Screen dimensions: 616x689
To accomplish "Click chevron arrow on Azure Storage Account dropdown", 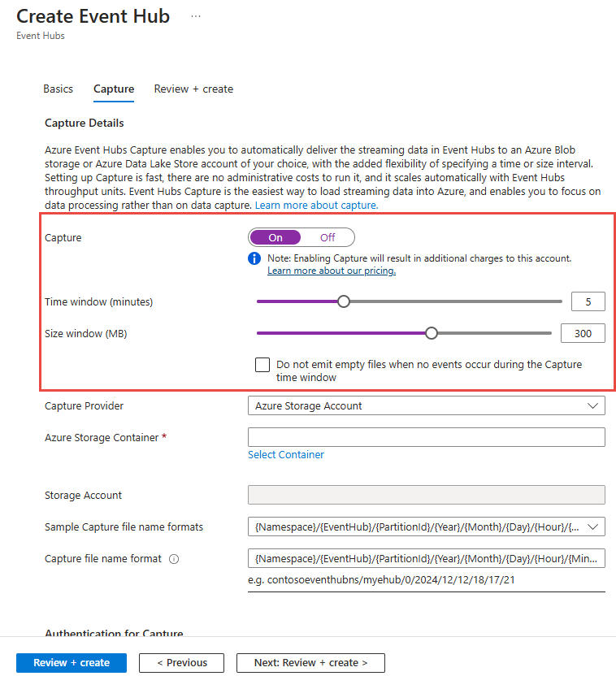I will 592,405.
